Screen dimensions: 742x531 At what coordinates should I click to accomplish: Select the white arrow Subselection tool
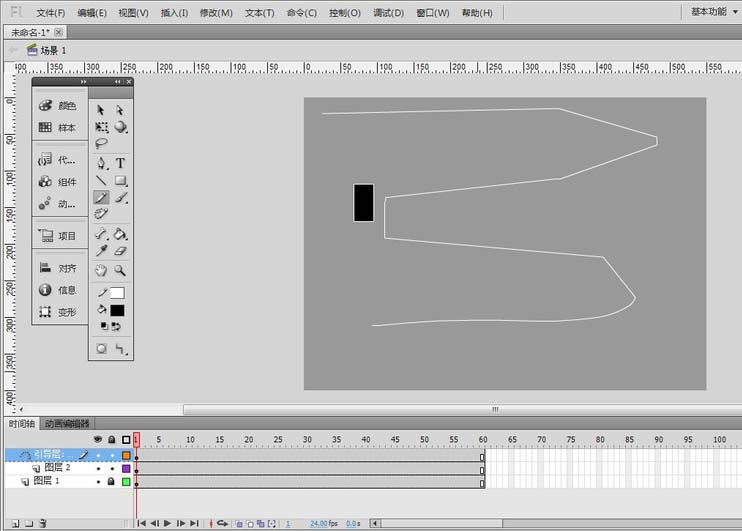point(120,110)
